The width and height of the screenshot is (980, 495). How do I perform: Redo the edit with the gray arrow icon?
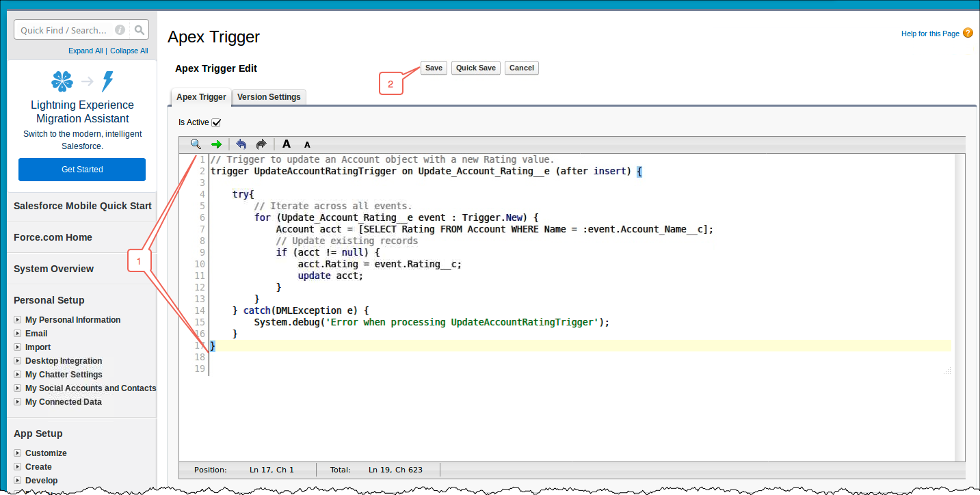pos(261,144)
